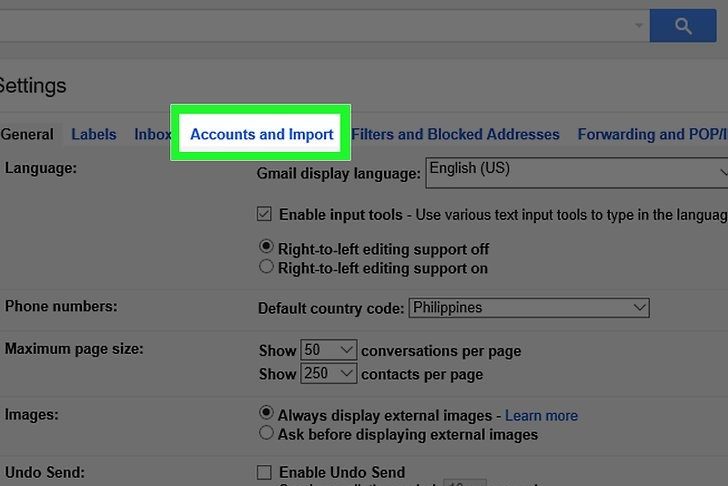Image resolution: width=728 pixels, height=486 pixels.
Task: Select Ask before displaying external images
Action: (x=266, y=433)
